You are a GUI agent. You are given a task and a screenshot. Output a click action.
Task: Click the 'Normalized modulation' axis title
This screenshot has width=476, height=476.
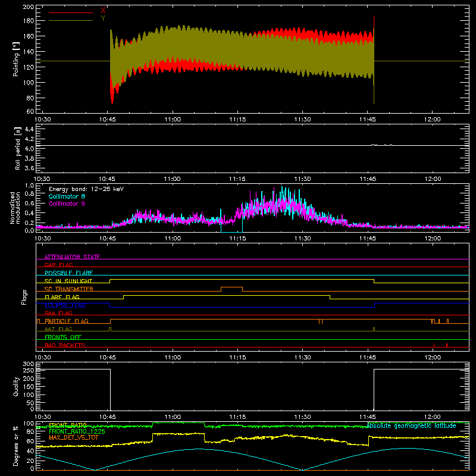[x=15, y=208]
